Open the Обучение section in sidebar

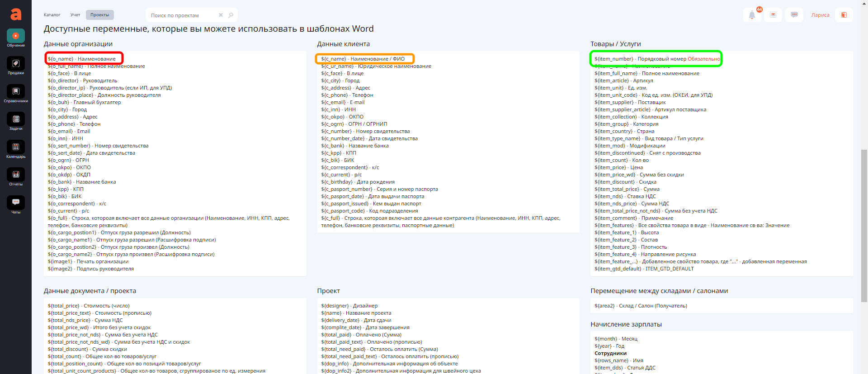click(16, 36)
